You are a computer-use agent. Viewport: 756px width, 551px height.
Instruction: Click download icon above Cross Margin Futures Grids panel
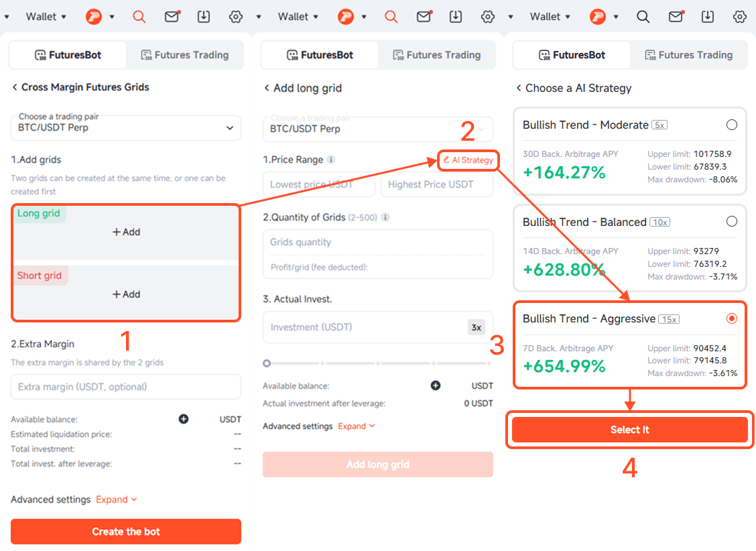click(204, 17)
